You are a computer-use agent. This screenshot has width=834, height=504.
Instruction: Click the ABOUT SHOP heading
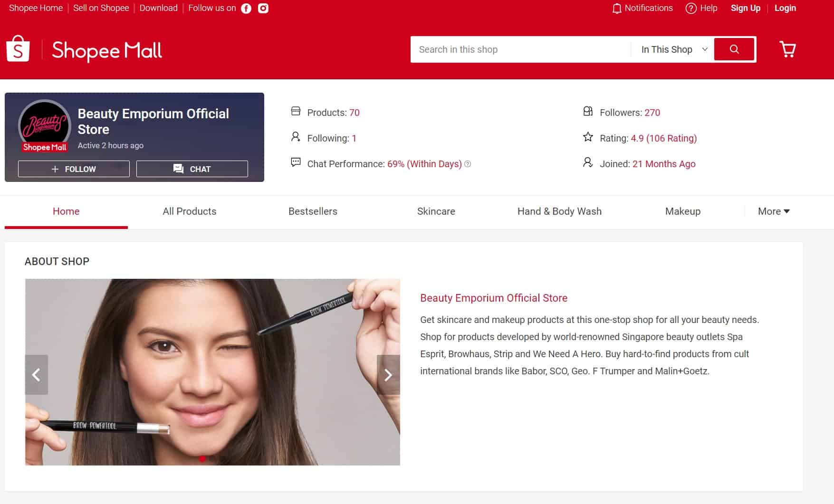(57, 261)
